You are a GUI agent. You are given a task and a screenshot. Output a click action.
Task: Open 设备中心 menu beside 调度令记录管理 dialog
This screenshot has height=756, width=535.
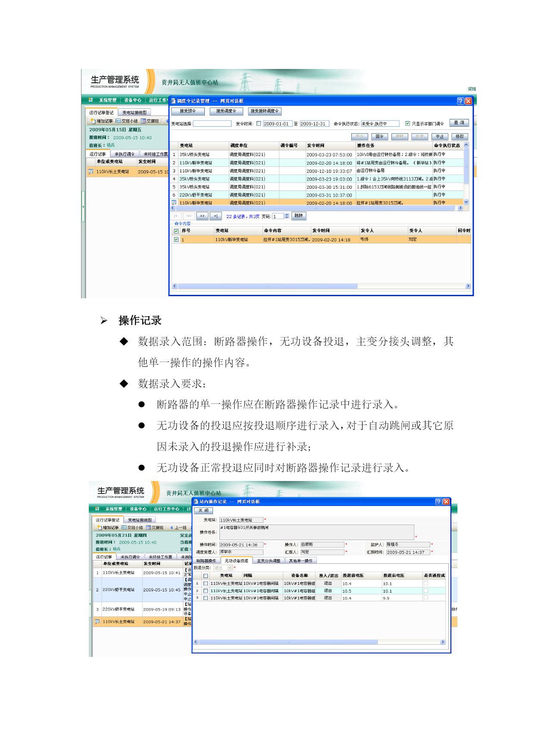133,100
